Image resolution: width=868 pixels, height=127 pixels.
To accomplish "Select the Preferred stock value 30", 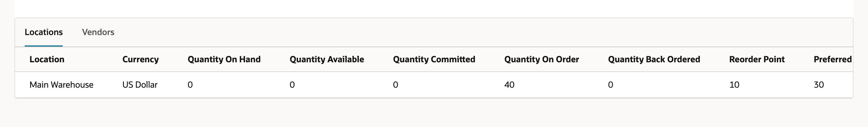I will (x=819, y=85).
